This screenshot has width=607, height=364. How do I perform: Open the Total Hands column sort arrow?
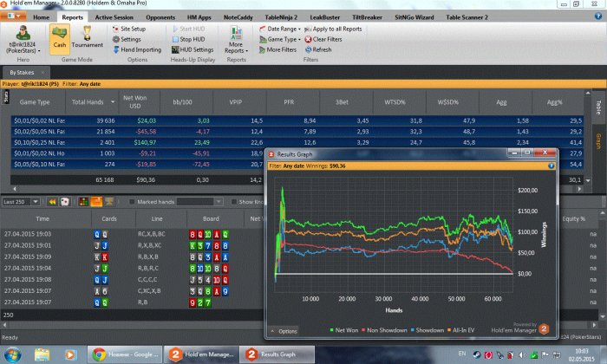(113, 102)
